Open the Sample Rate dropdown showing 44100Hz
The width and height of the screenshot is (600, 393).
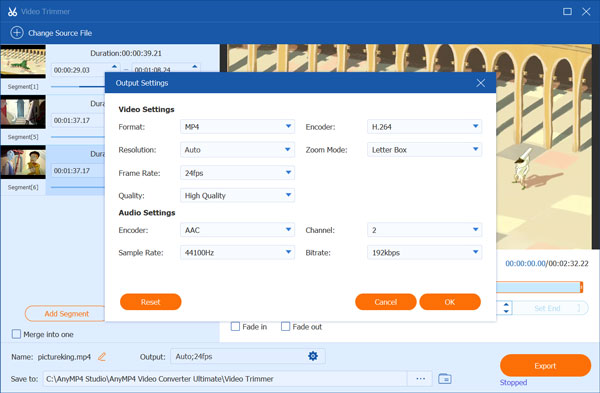(237, 253)
